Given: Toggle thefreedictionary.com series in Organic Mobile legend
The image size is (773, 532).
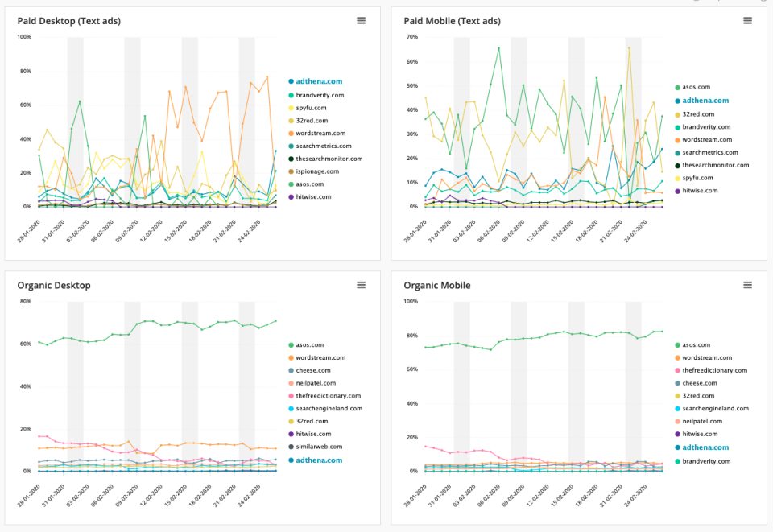Looking at the screenshot, I should point(711,371).
